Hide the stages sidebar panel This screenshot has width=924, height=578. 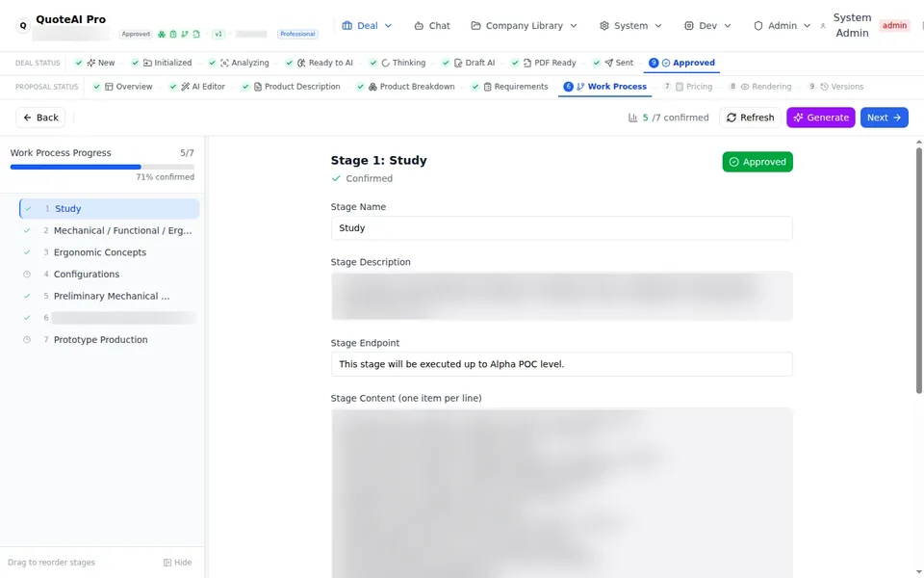coord(177,563)
